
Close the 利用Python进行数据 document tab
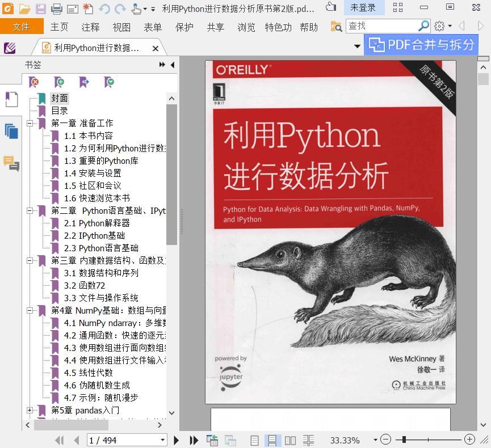(156, 48)
